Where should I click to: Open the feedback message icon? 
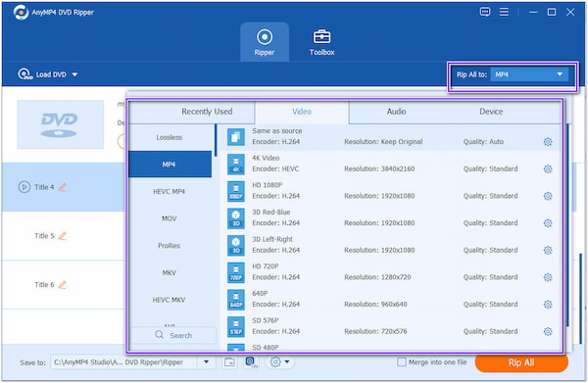(485, 12)
